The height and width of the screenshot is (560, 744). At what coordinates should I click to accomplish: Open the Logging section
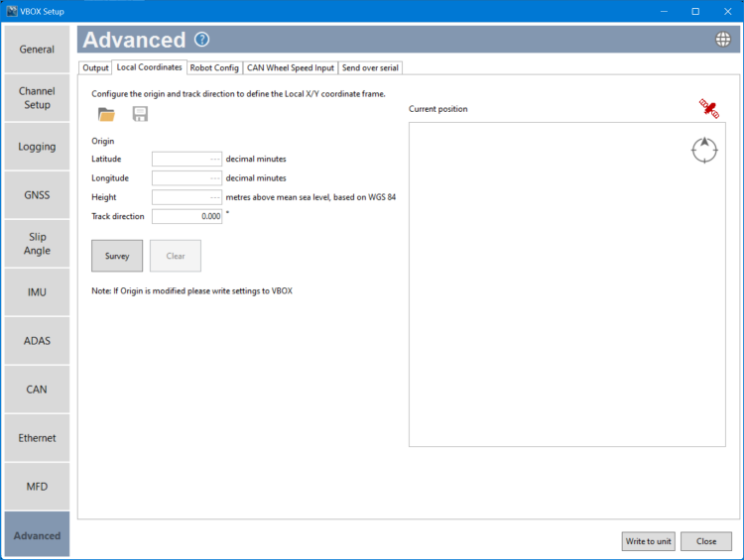[x=37, y=147]
